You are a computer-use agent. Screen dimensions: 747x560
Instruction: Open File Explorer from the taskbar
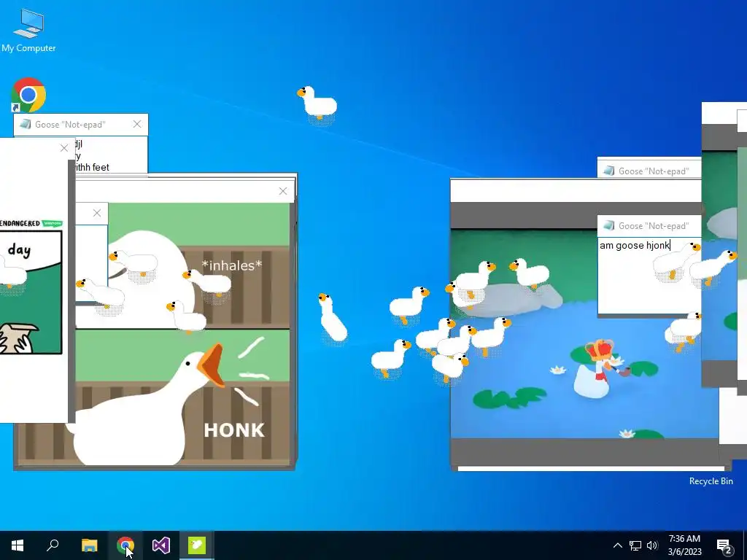89,545
